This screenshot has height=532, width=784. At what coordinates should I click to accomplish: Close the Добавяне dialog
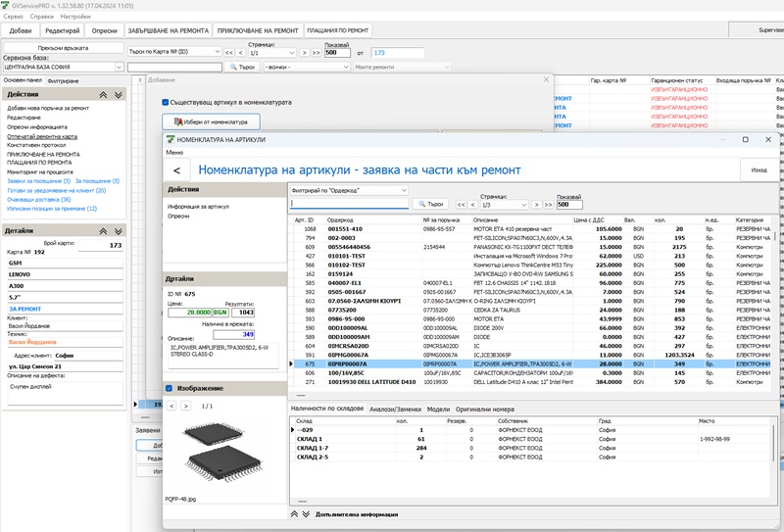(546, 79)
